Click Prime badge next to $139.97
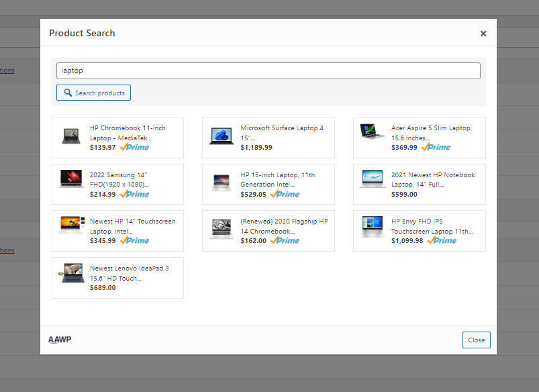Screen dimensions: 539x392 134,147
